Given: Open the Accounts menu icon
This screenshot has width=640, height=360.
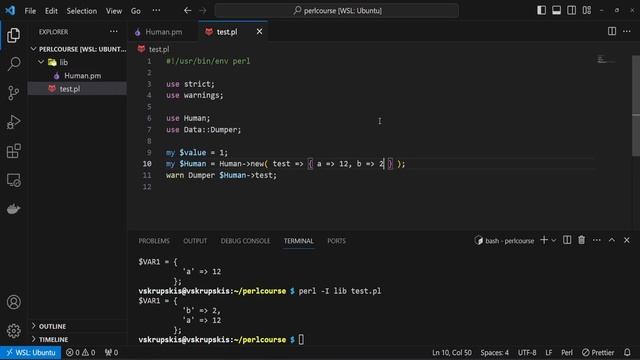Looking at the screenshot, I should [x=13, y=302].
